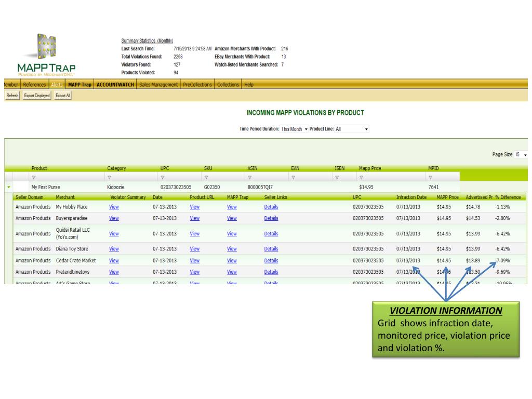
Task: Click the Kidoozie category cell
Action: click(116, 187)
